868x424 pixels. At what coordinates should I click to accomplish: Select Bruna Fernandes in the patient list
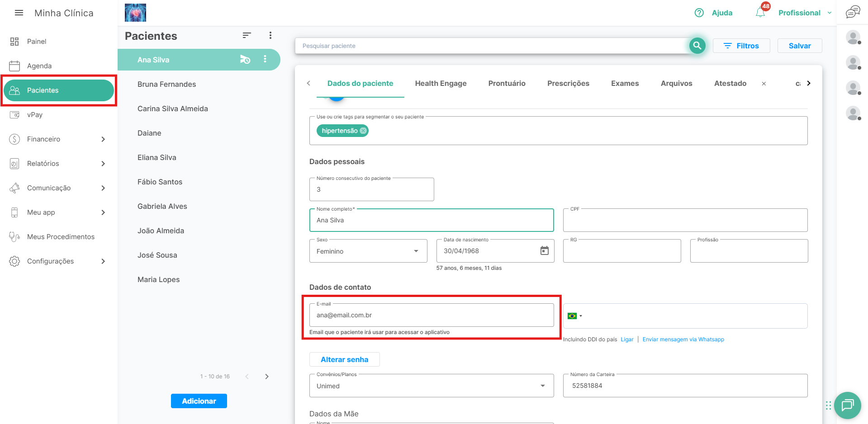pos(167,85)
